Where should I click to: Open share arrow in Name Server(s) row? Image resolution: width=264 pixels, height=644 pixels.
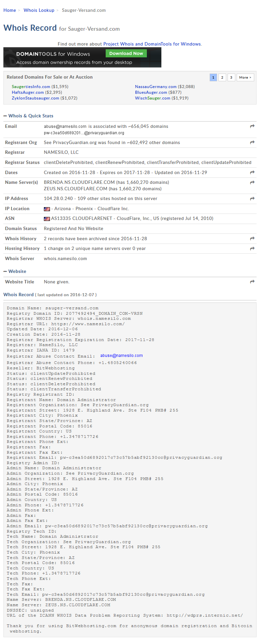click(252, 183)
